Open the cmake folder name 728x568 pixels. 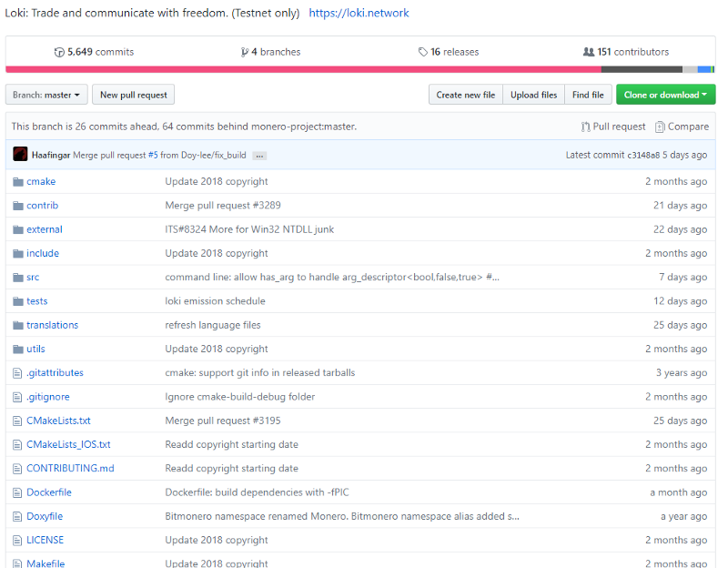[x=41, y=181]
